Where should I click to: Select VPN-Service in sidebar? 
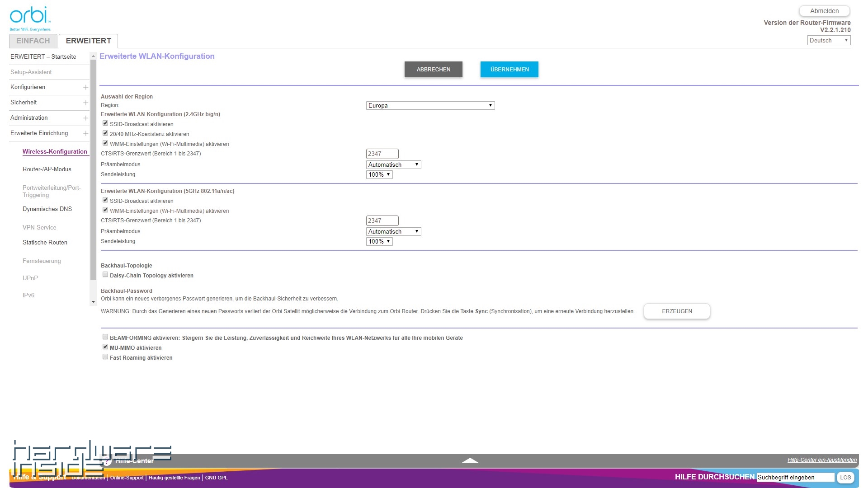(x=39, y=227)
